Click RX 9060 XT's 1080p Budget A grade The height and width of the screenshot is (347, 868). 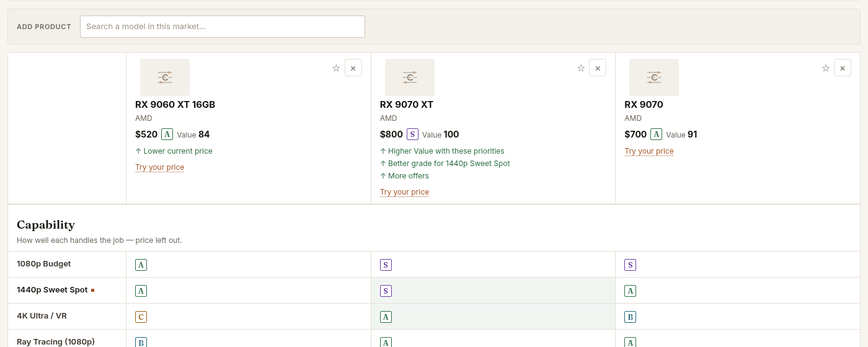tap(141, 265)
